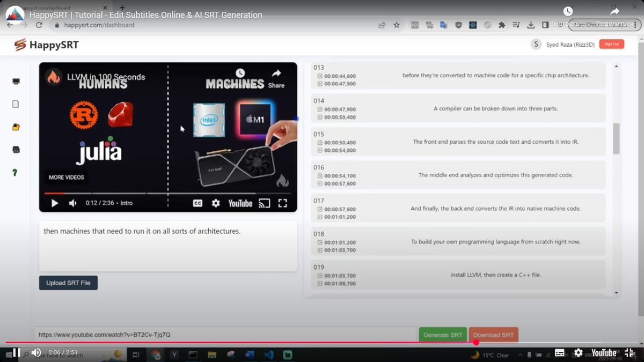Select subtitle 014 'A compiler can be broken down'
Image resolution: width=644 pixels, height=362 pixels.
(496, 109)
